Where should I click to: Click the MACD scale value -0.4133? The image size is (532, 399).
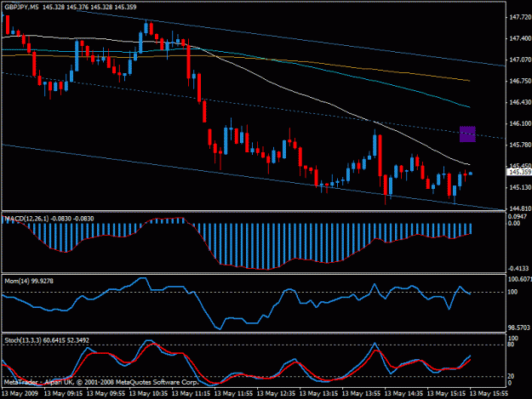[x=518, y=269]
